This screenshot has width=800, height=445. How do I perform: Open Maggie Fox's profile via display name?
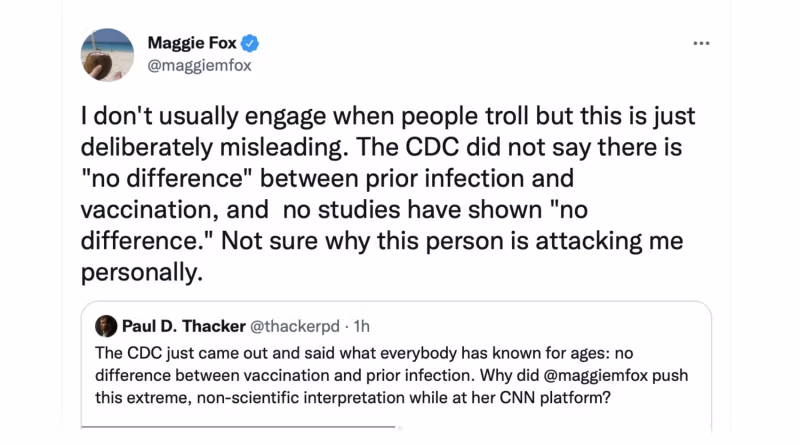194,43
